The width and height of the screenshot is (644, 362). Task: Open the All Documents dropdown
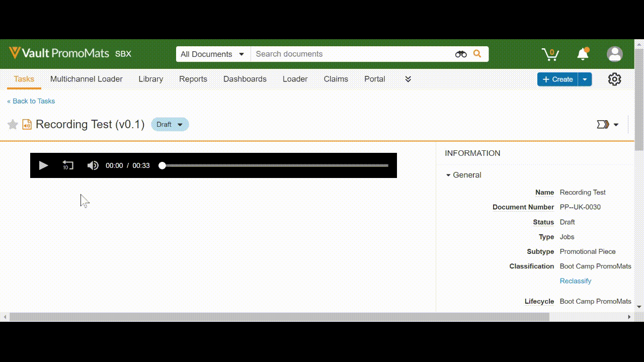click(213, 54)
